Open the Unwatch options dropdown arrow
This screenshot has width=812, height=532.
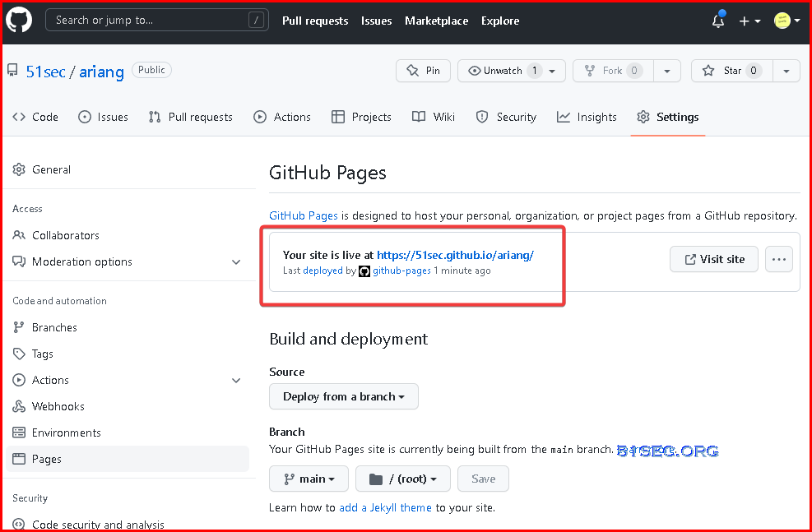553,71
